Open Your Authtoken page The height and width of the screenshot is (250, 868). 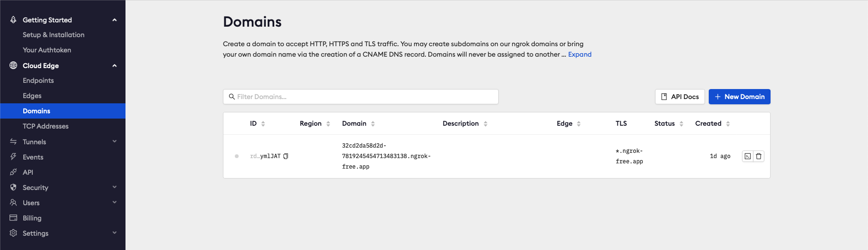(47, 50)
